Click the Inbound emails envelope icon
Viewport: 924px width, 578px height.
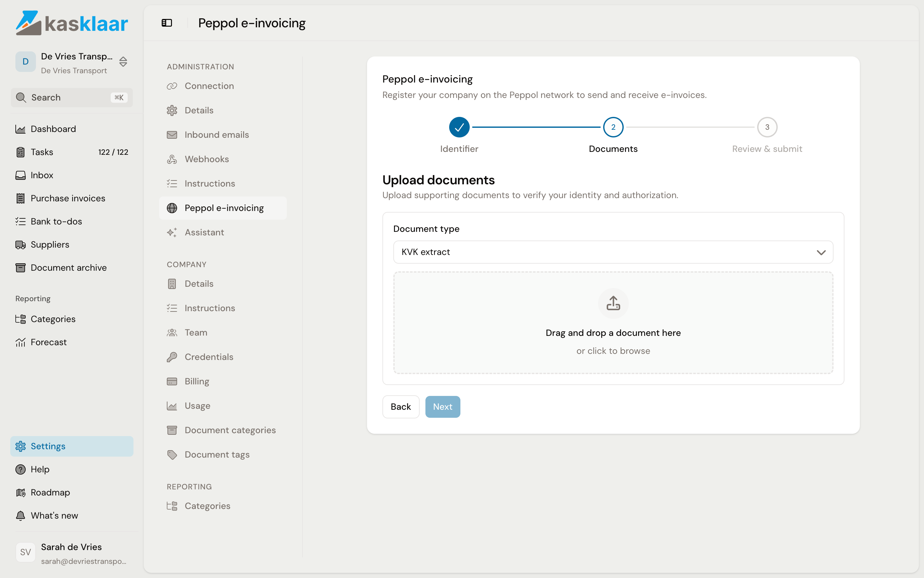pos(172,135)
